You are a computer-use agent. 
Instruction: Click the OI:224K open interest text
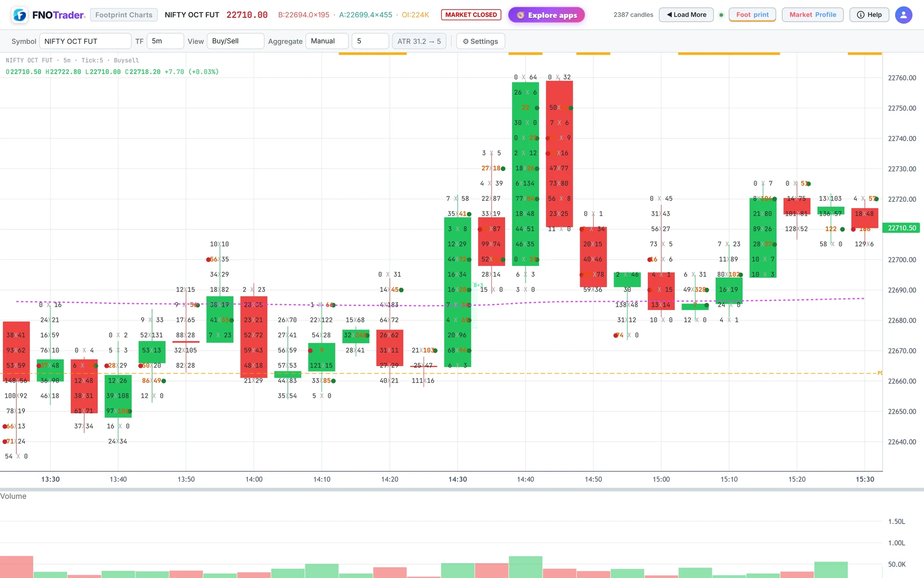[415, 15]
